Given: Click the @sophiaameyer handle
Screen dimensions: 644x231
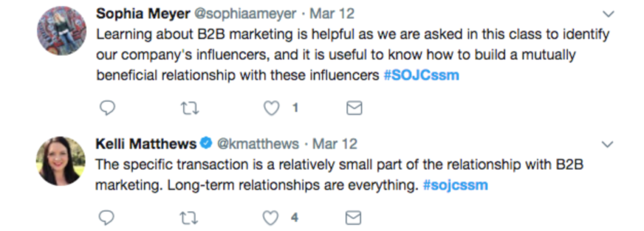Looking at the screenshot, I should pyautogui.click(x=245, y=14).
